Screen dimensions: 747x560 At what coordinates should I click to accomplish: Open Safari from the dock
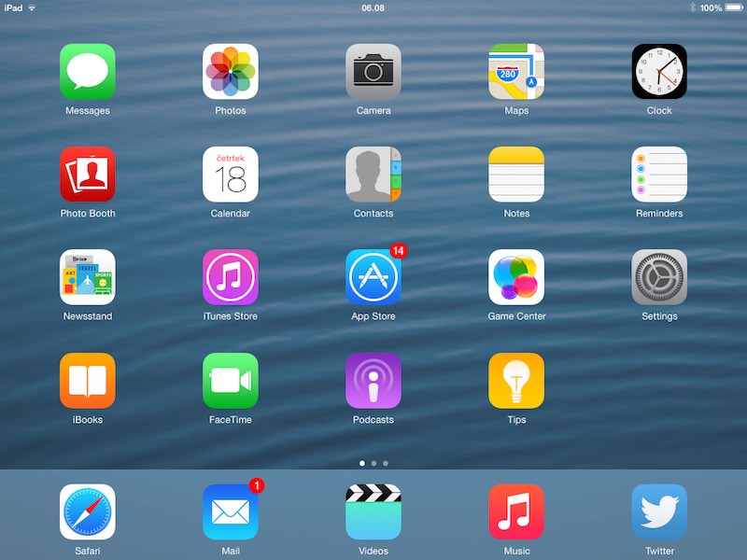[x=88, y=511]
